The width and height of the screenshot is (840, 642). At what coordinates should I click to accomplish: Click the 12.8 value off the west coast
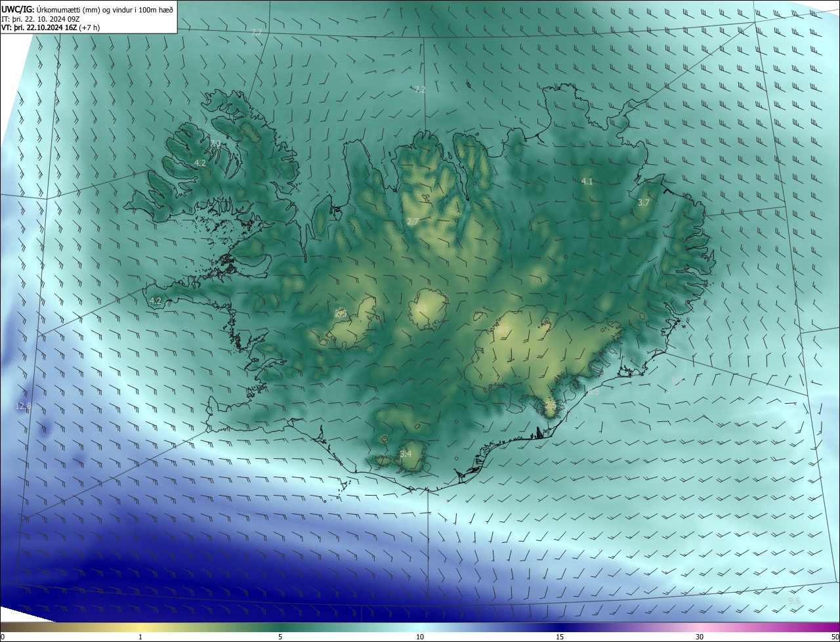(23, 406)
